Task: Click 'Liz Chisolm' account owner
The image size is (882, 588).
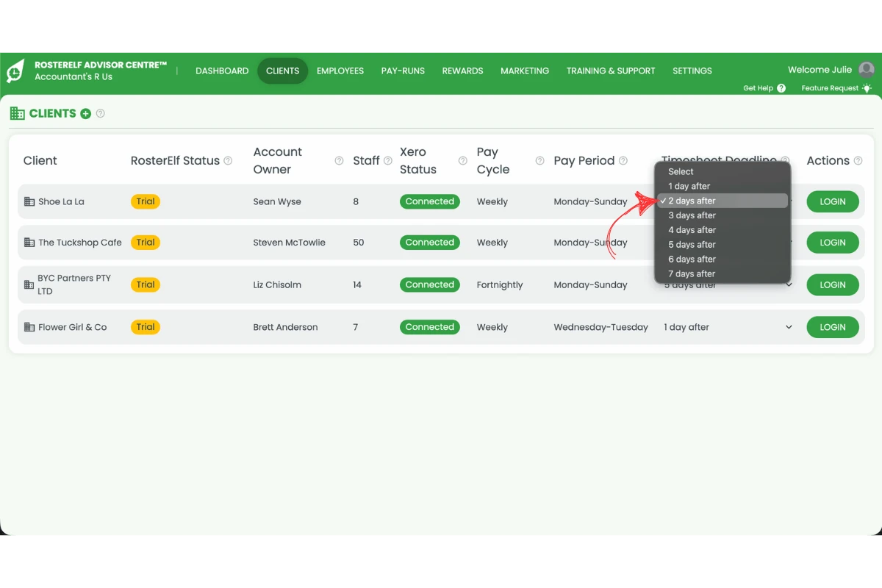Action: (277, 284)
